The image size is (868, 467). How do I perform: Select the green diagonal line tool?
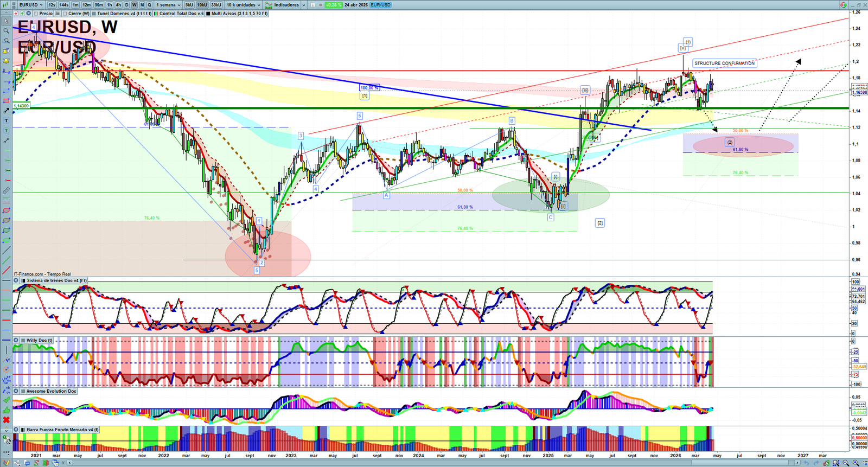(x=6, y=260)
